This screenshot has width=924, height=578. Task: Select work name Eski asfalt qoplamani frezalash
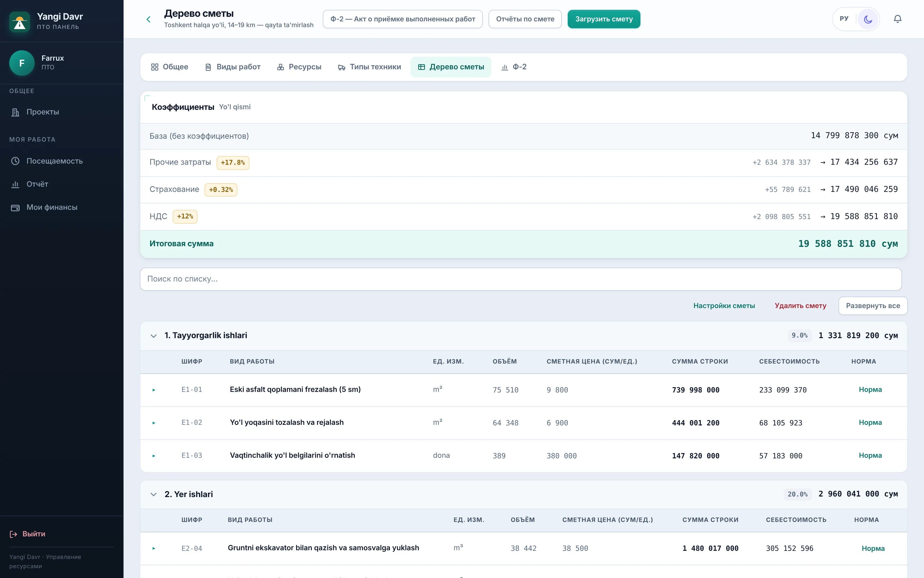pyautogui.click(x=295, y=390)
